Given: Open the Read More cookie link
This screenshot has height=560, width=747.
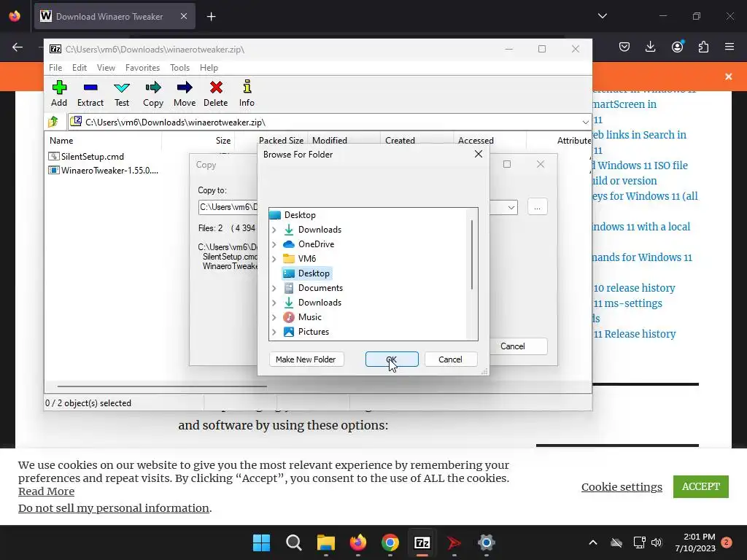Looking at the screenshot, I should coord(46,491).
